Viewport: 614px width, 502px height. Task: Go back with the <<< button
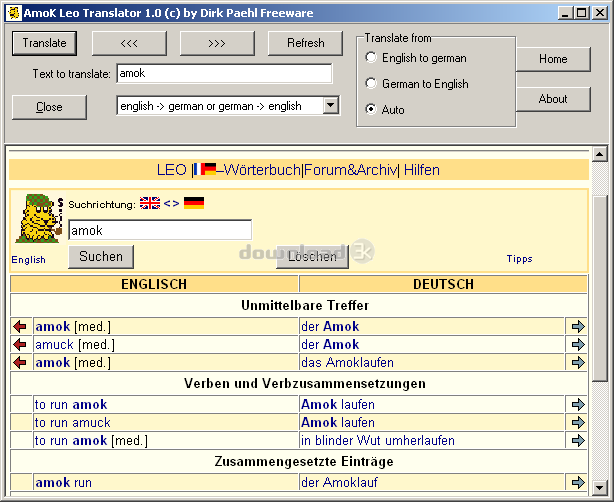point(129,43)
